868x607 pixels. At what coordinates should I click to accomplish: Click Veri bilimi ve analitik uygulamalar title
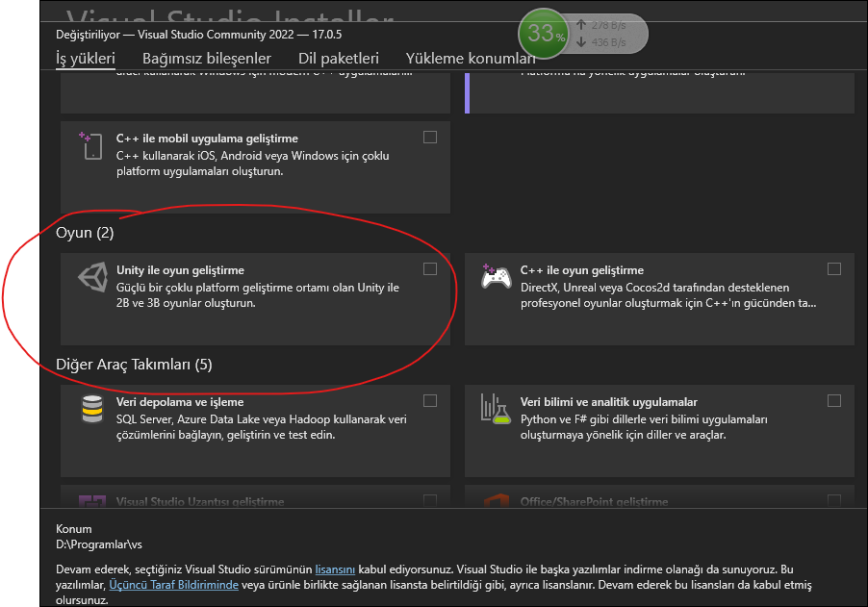(608, 402)
